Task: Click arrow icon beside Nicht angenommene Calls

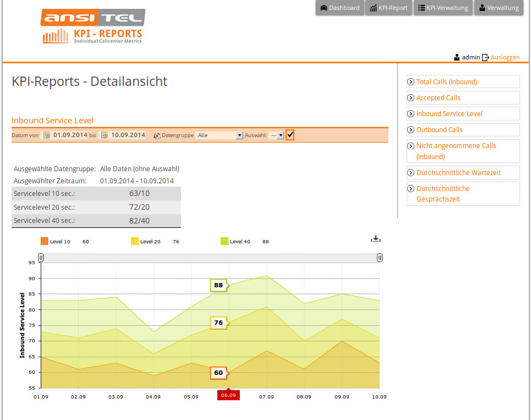Action: pyautogui.click(x=411, y=146)
